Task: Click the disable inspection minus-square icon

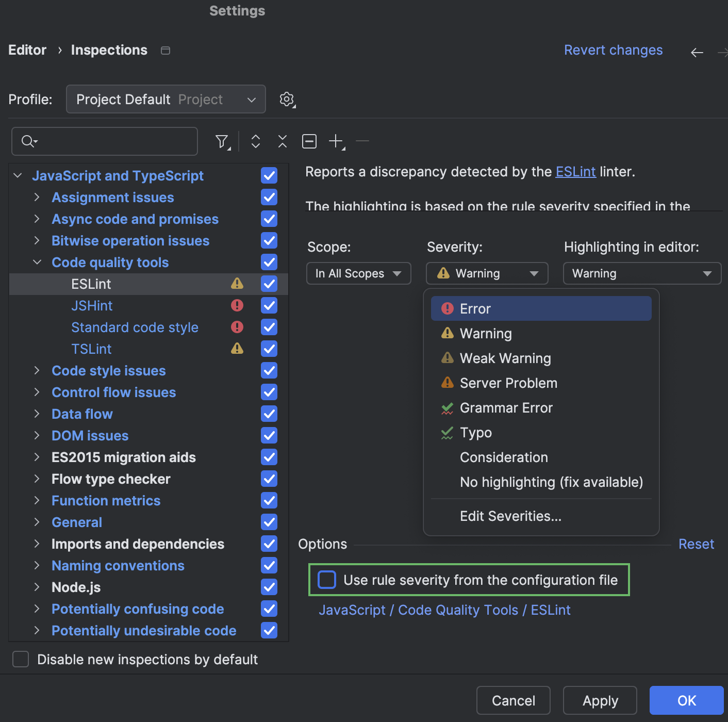Action: tap(309, 141)
